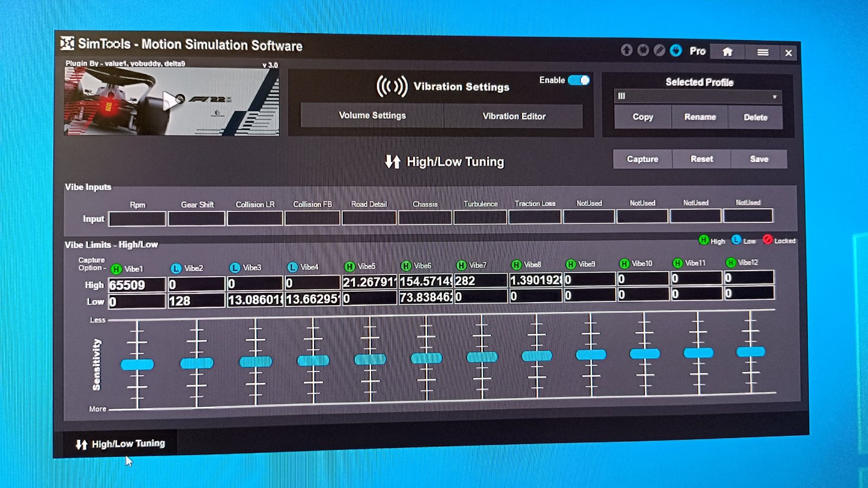Toggle Vibe8 capture option H icon

click(516, 265)
